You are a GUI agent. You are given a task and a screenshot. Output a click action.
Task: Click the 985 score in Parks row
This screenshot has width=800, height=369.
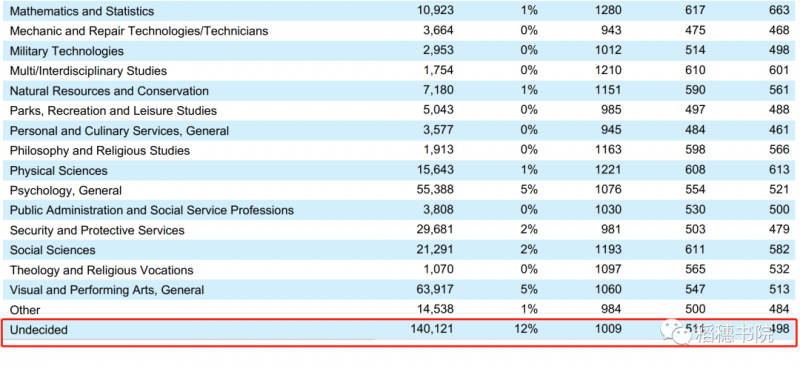(611, 110)
